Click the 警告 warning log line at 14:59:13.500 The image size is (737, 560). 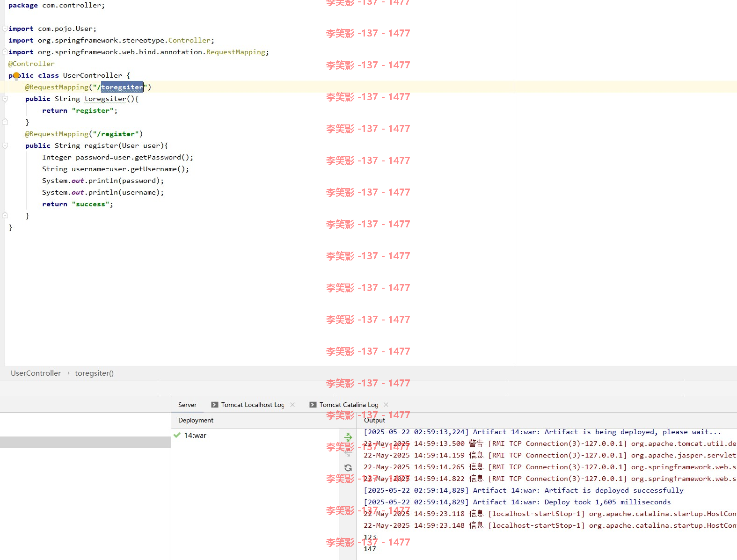(550, 444)
